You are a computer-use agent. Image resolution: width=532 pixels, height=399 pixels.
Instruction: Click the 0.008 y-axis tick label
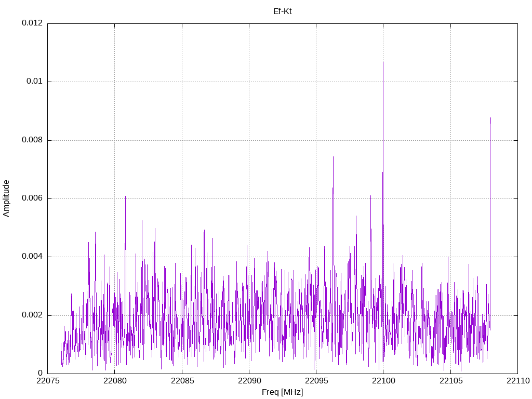(32, 140)
